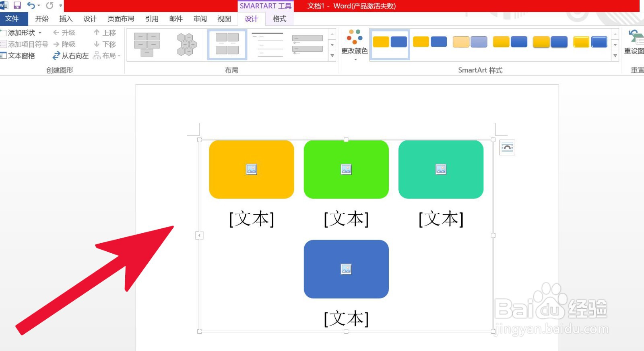
Task: Click the Redo/Repeat icon
Action: 50,6
